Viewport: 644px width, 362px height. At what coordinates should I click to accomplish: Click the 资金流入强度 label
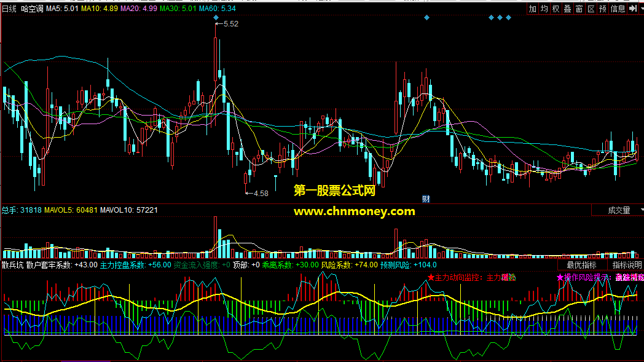pyautogui.click(x=202, y=265)
